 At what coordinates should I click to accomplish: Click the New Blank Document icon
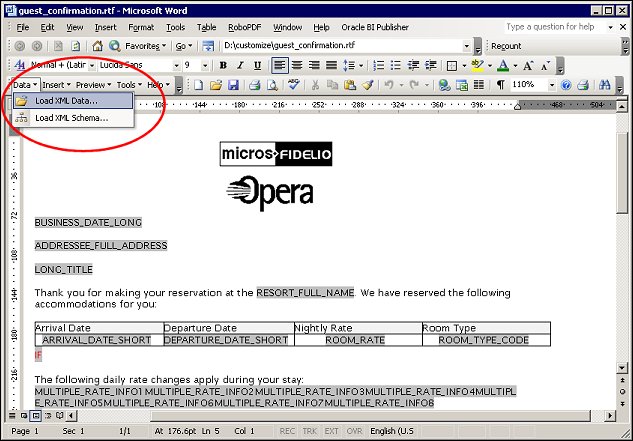pyautogui.click(x=198, y=85)
